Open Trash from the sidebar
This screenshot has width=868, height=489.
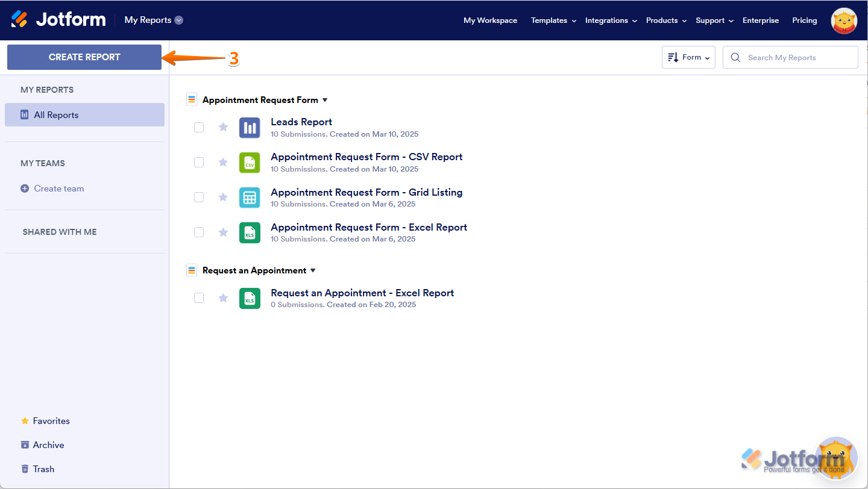coord(43,469)
